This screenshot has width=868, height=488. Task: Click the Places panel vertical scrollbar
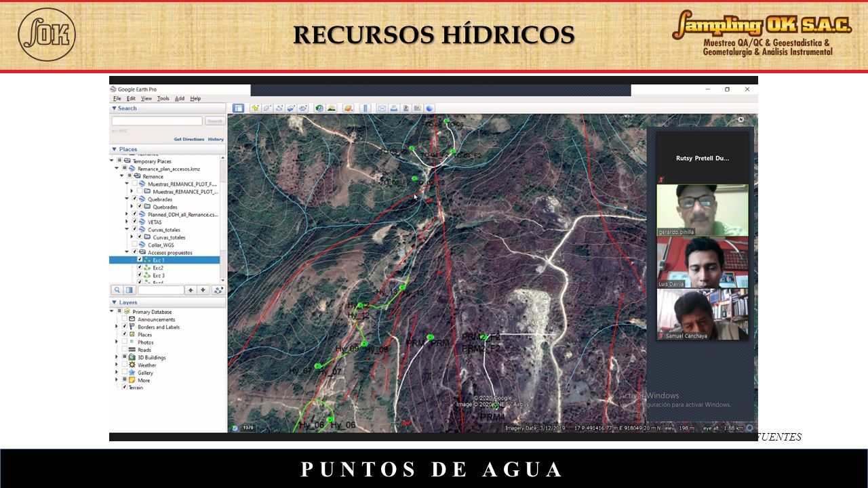click(223, 219)
